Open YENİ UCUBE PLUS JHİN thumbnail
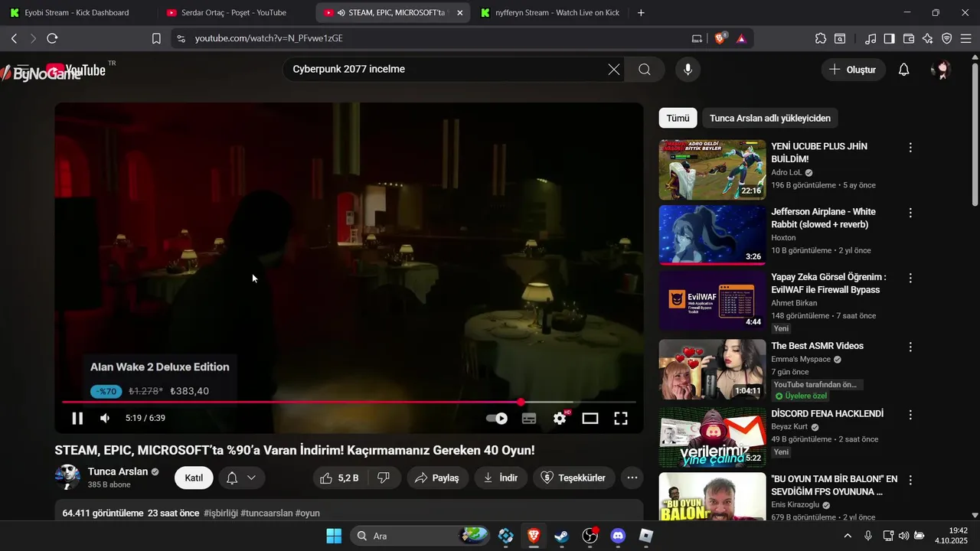 [x=712, y=169]
